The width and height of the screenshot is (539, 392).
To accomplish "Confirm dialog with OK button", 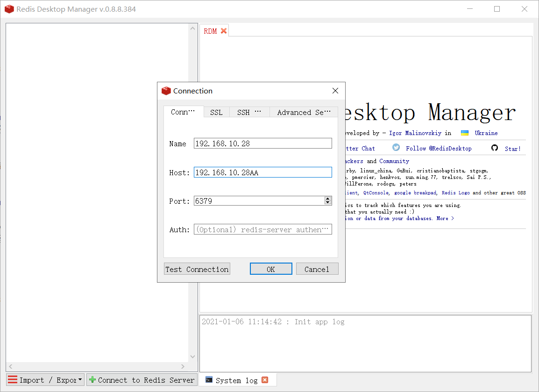I will click(271, 269).
